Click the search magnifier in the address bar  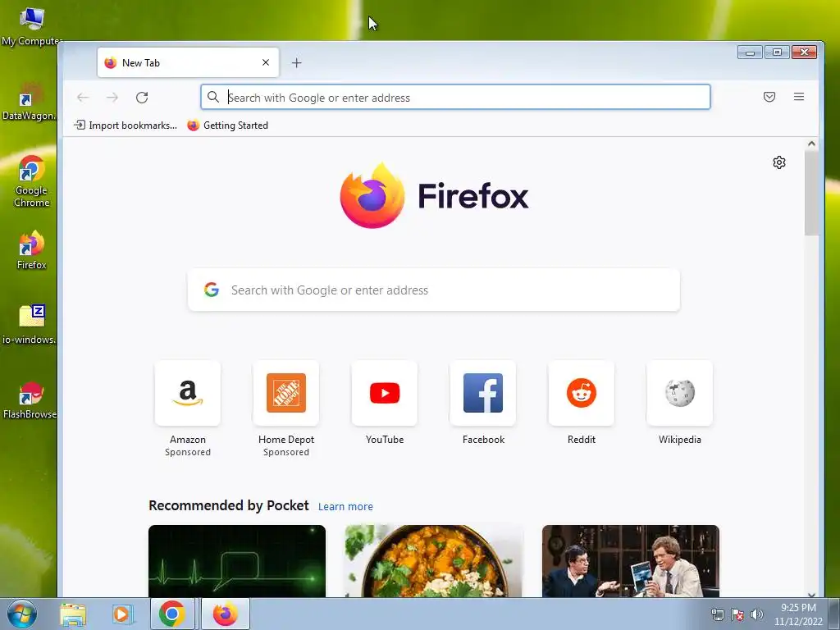click(213, 97)
